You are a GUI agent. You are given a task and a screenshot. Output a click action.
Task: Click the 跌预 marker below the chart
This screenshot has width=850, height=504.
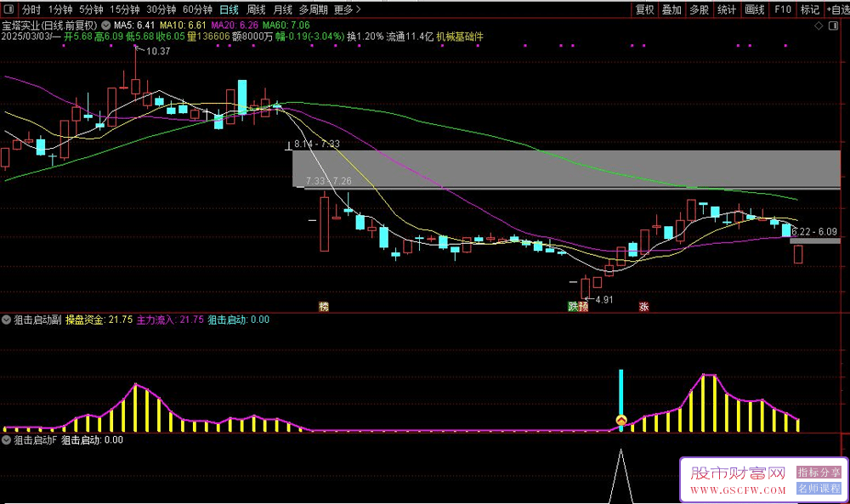(578, 307)
